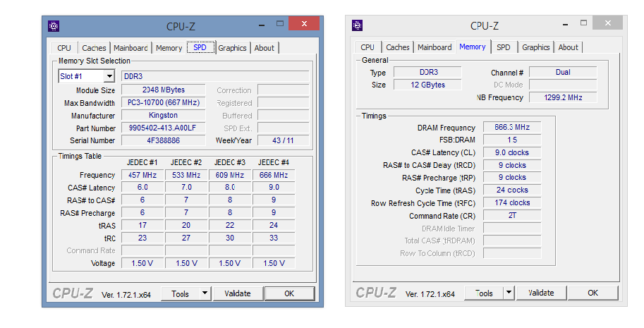Click the Command Rate value 2T

512,216
